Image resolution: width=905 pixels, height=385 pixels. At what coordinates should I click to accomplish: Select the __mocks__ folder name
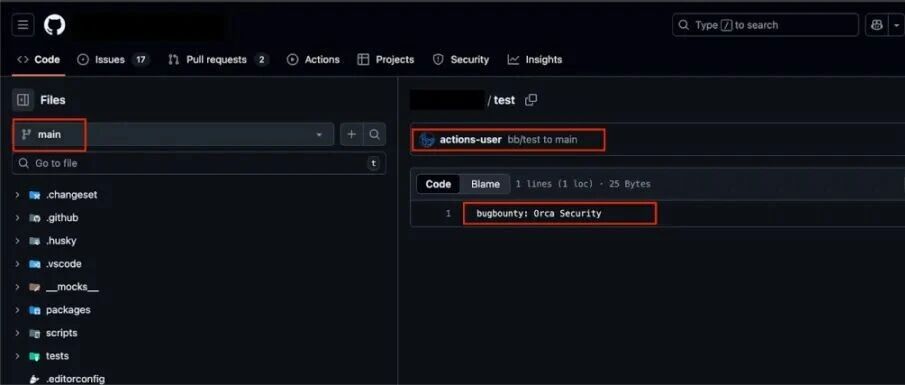click(x=72, y=287)
